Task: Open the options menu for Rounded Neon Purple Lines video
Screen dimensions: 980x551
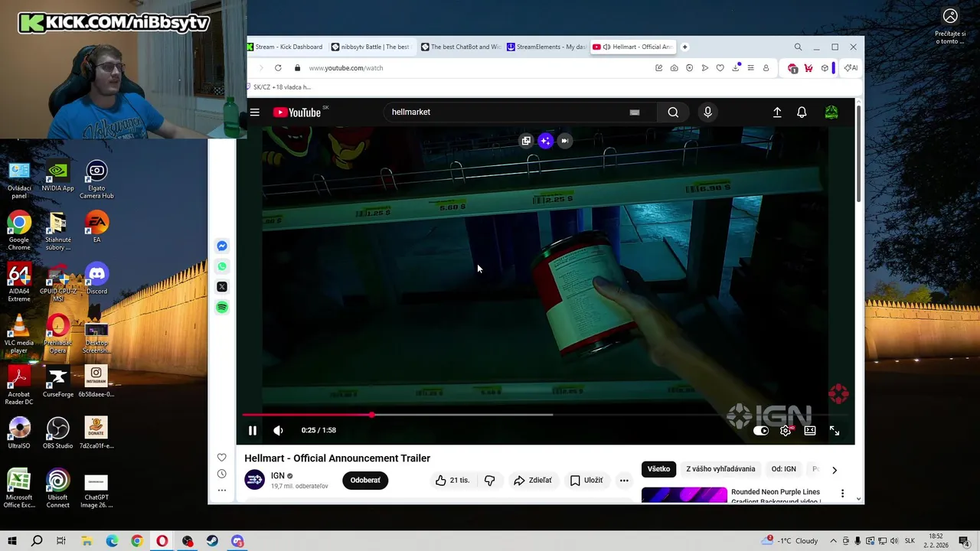Action: pyautogui.click(x=842, y=494)
